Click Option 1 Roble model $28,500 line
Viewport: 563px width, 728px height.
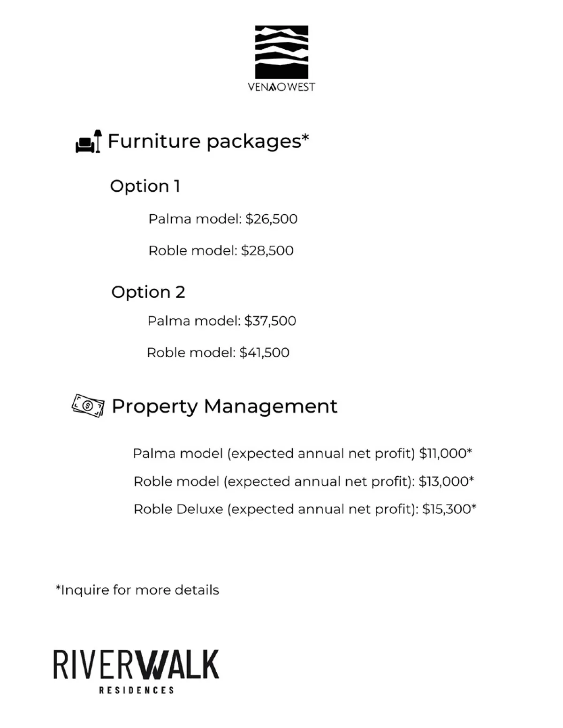(x=221, y=251)
